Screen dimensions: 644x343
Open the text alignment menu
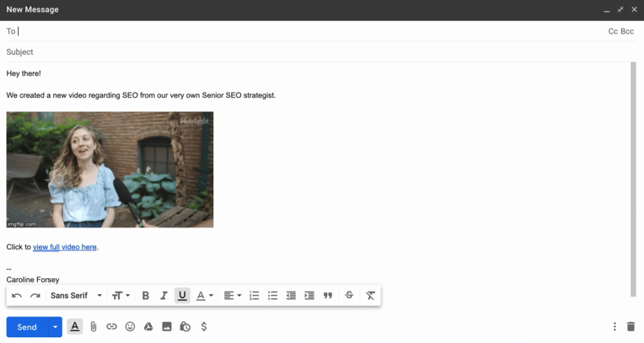click(232, 295)
